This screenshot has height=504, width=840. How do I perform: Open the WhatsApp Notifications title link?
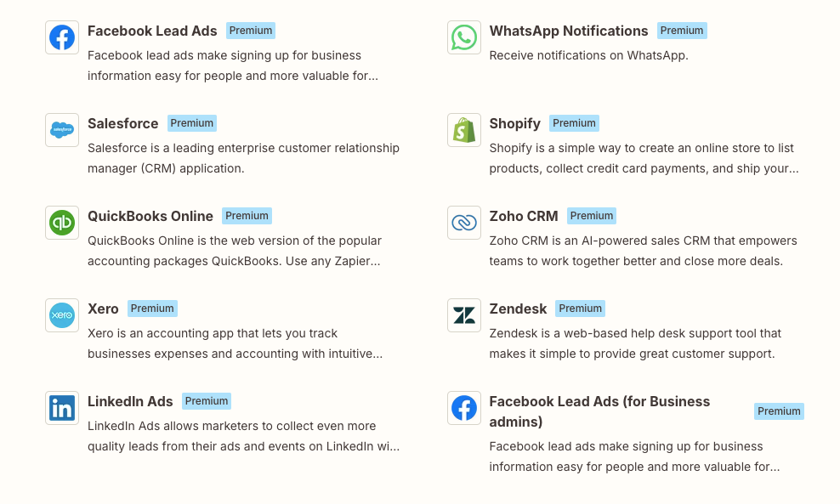(x=568, y=31)
